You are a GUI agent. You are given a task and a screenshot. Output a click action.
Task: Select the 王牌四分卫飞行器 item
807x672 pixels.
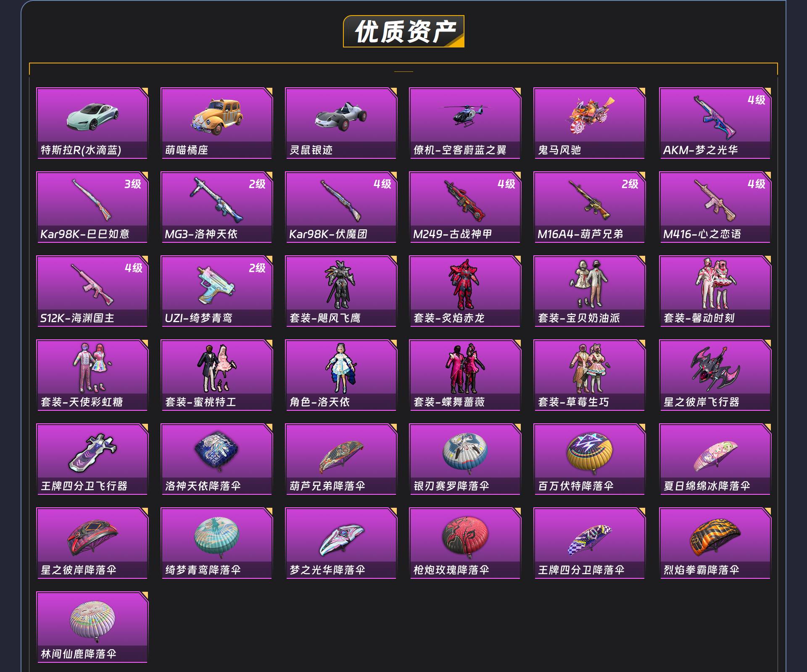click(x=92, y=459)
